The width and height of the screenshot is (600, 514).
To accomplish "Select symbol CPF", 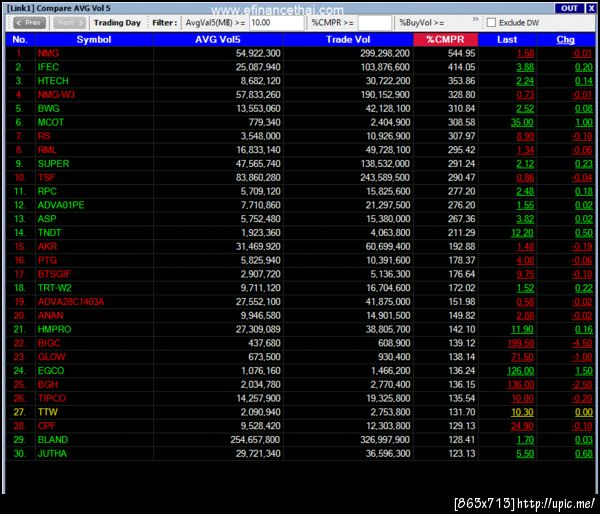I will 47,426.
